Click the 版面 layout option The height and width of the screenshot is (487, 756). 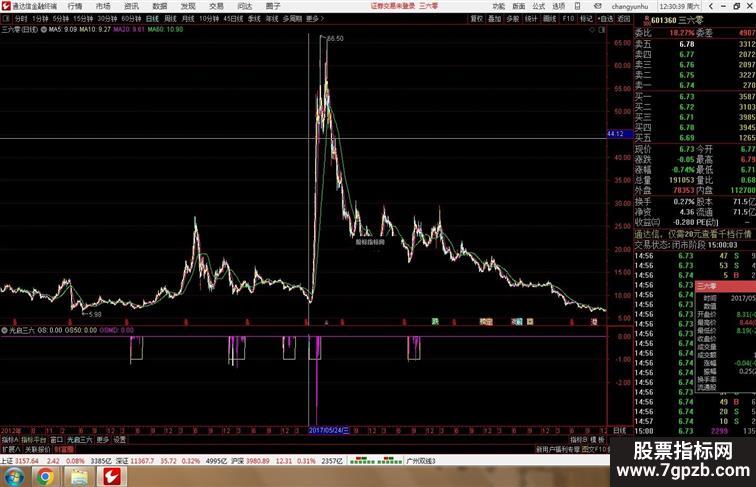[x=519, y=6]
